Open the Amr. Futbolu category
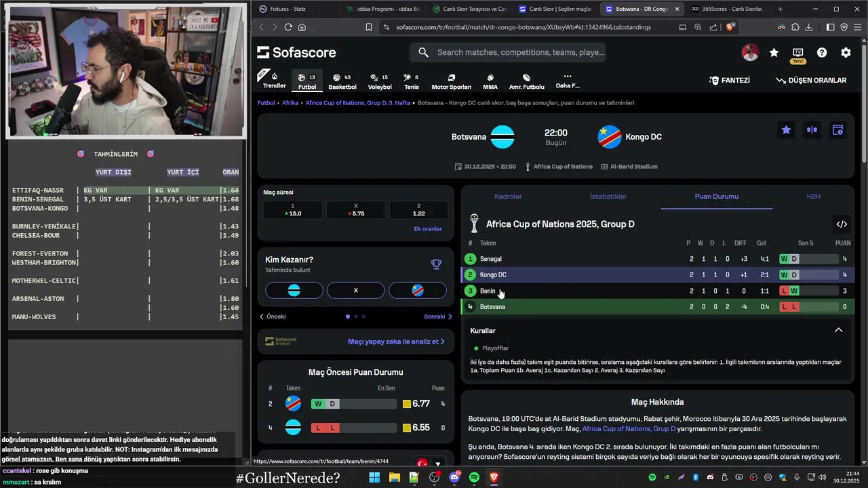Viewport: 868px width, 488px height. click(526, 81)
